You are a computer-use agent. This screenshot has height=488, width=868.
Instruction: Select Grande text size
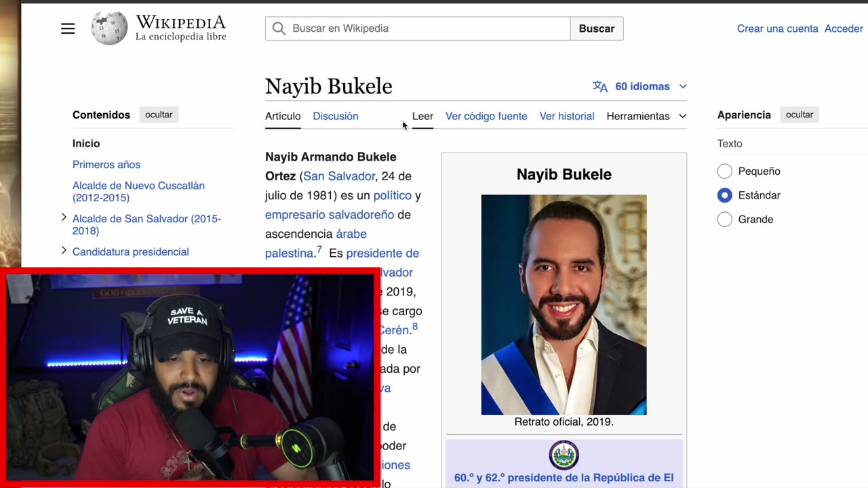pyautogui.click(x=724, y=220)
